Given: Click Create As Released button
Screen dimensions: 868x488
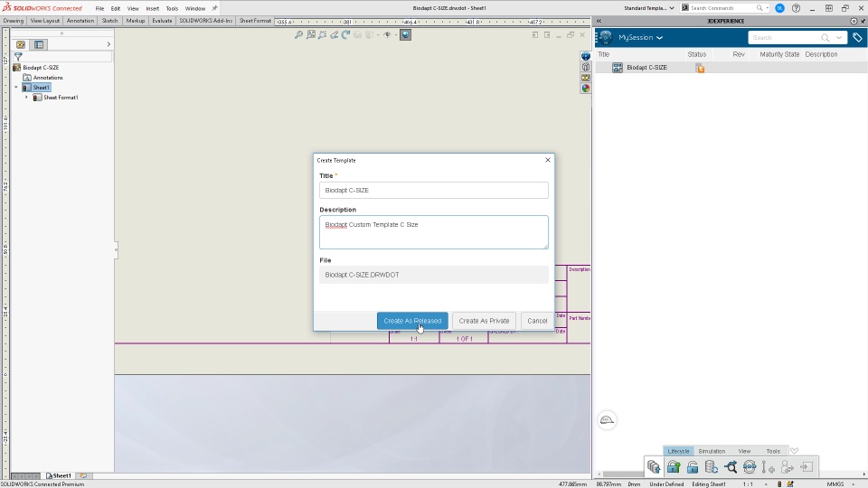Looking at the screenshot, I should point(412,321).
